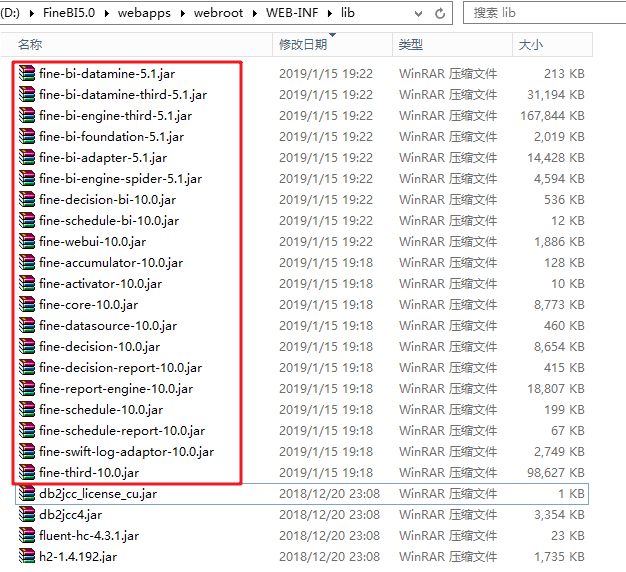
Task: Click the 18,807 KB size value
Action: pos(555,389)
